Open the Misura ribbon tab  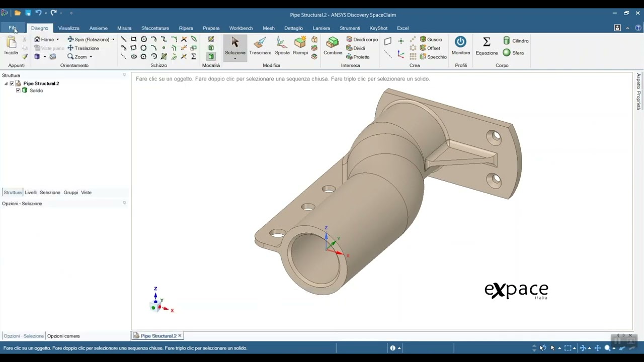point(124,28)
